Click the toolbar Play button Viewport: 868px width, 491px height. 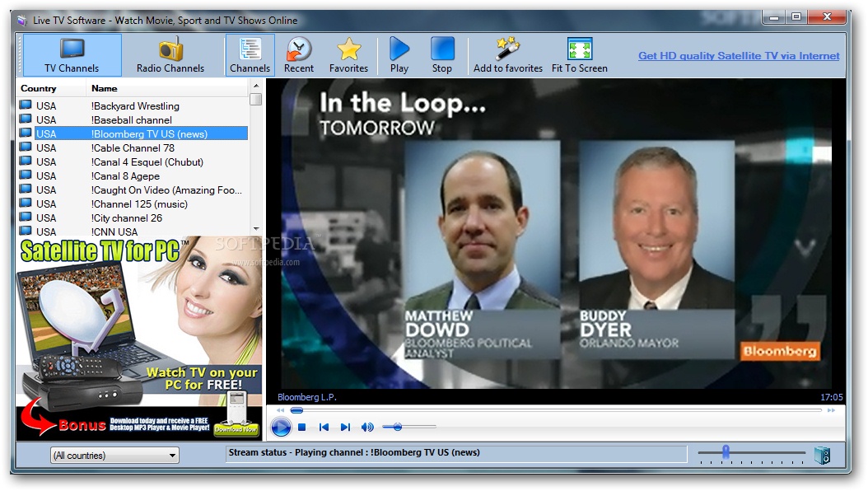(399, 55)
